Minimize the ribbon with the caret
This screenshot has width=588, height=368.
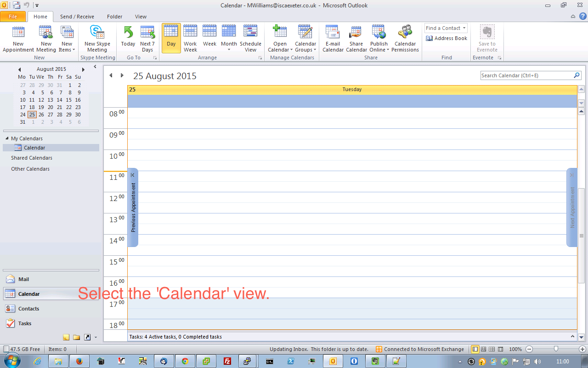click(573, 17)
